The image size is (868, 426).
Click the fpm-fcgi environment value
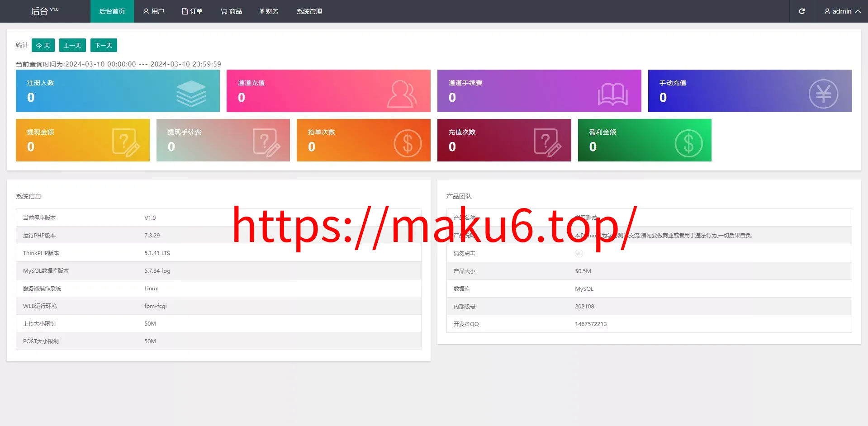pos(156,306)
